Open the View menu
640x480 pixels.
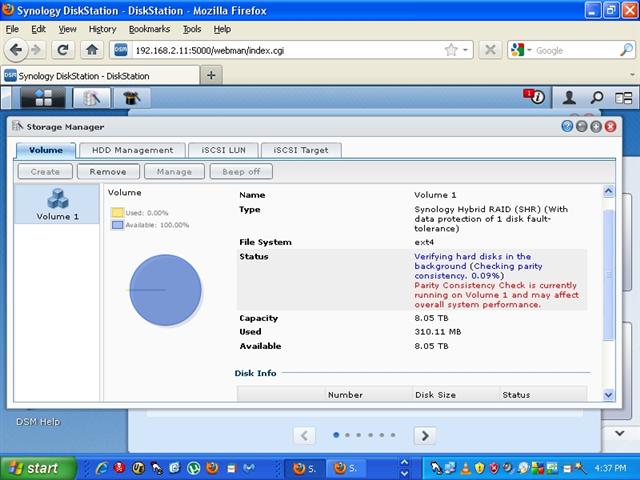click(67, 29)
